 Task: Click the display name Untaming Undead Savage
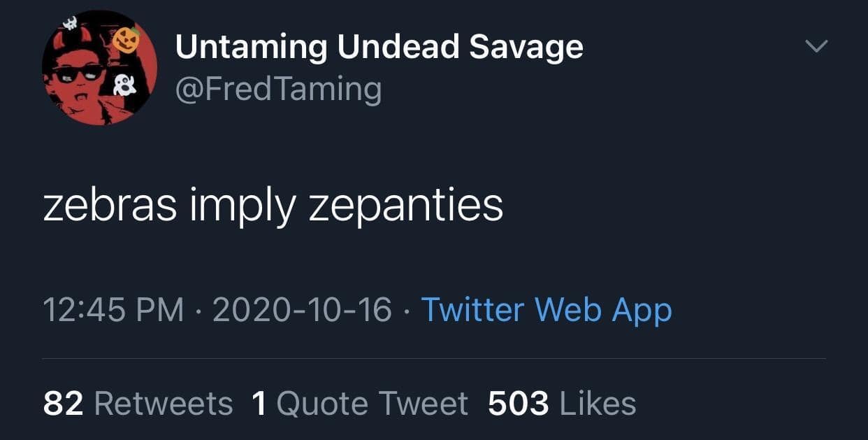(379, 47)
